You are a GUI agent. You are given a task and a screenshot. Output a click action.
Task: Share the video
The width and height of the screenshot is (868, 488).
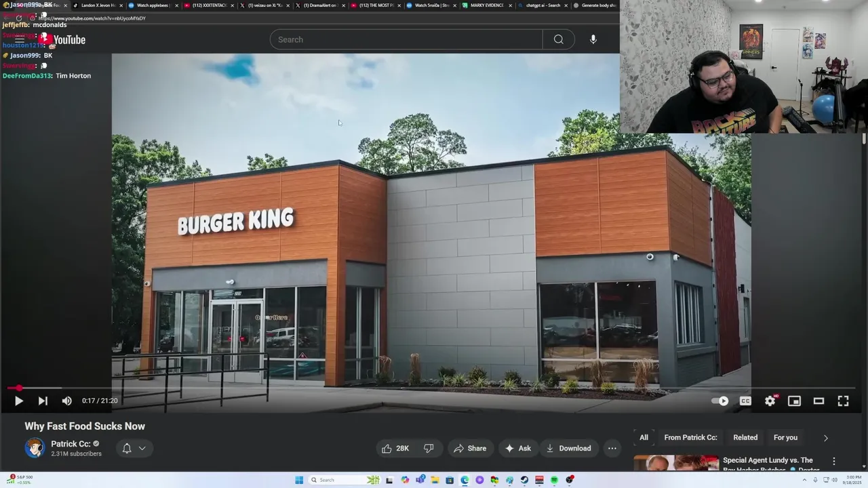(470, 448)
